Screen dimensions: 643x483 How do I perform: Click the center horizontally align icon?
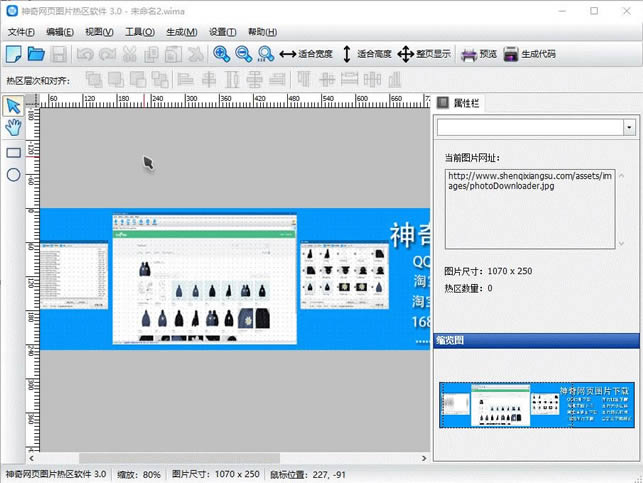pos(209,80)
